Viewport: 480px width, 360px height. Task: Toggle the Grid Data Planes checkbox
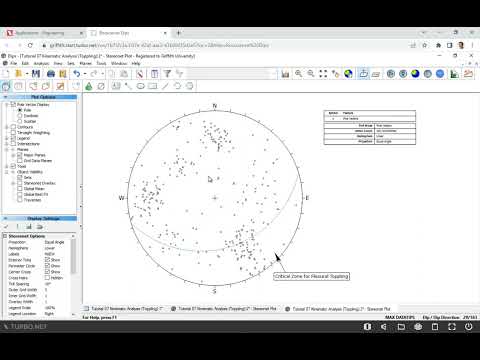coord(20,161)
